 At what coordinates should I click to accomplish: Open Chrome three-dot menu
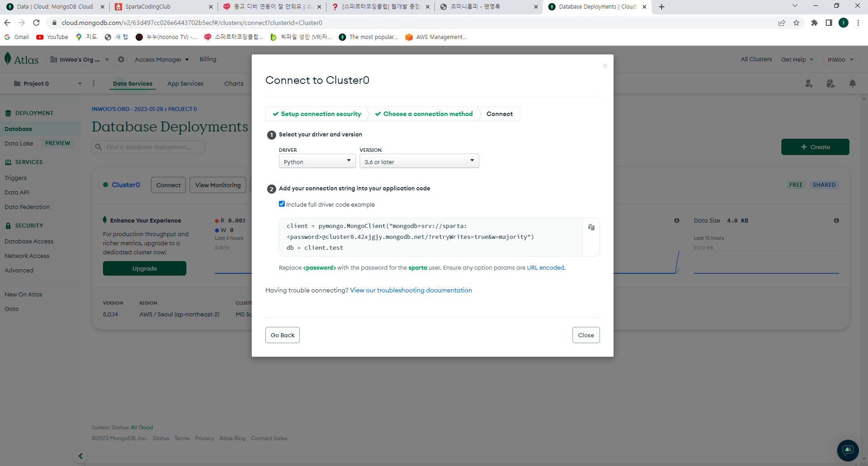tap(858, 23)
